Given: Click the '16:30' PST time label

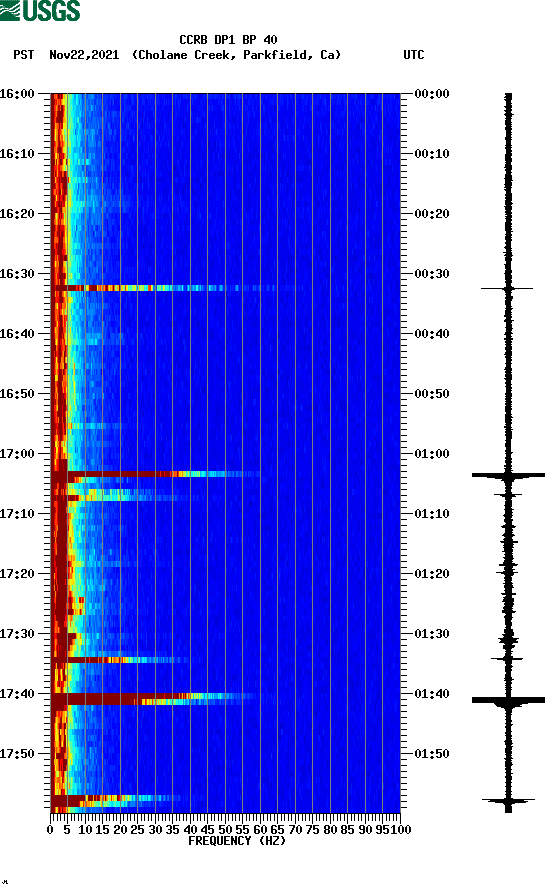Looking at the screenshot, I should (x=18, y=273).
